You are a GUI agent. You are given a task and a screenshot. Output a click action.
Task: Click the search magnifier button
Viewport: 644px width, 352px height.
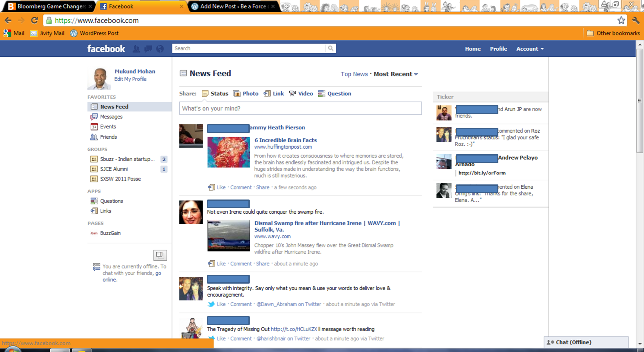[331, 48]
